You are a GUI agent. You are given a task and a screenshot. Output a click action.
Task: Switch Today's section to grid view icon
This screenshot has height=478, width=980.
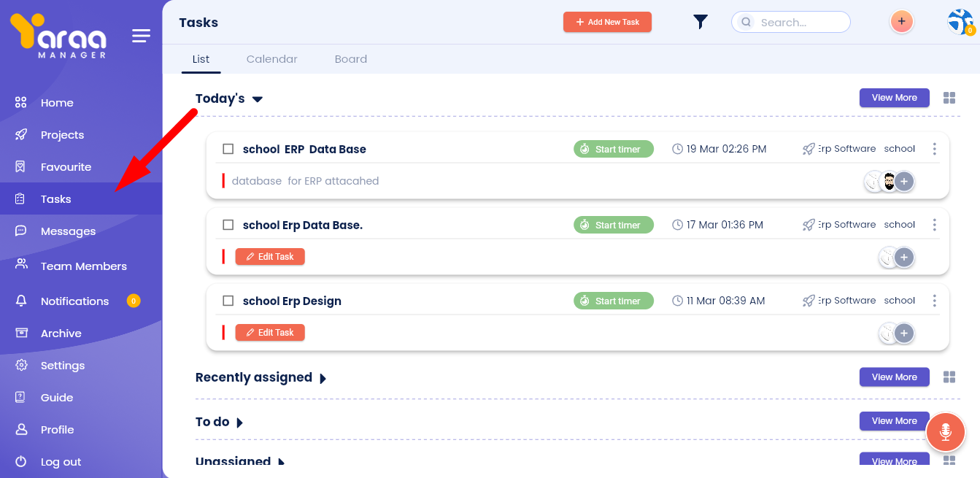949,98
